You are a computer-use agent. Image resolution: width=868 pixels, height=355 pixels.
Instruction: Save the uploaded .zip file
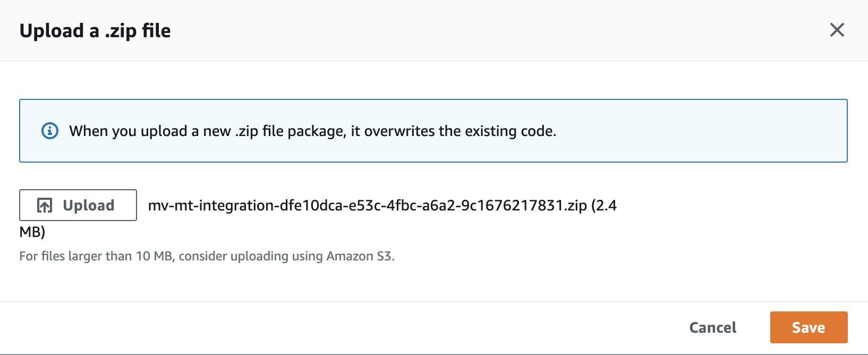[x=808, y=327]
